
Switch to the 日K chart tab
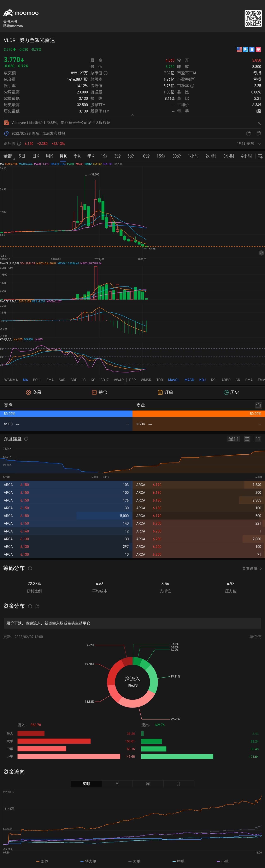36,156
